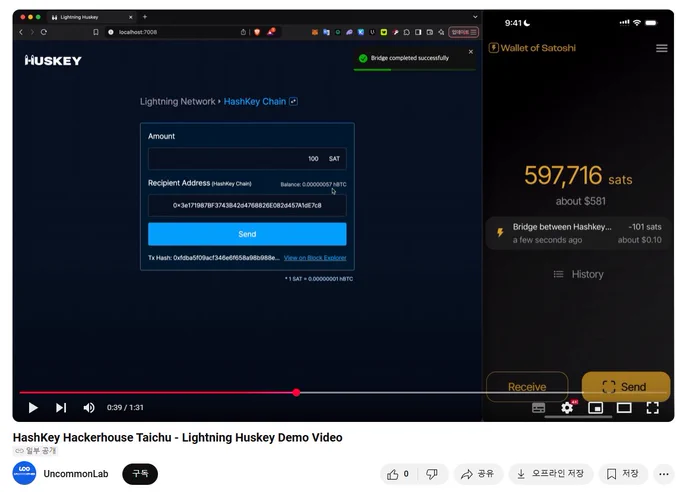680x492 pixels.
Task: Enter fullscreen video mode
Action: click(653, 408)
